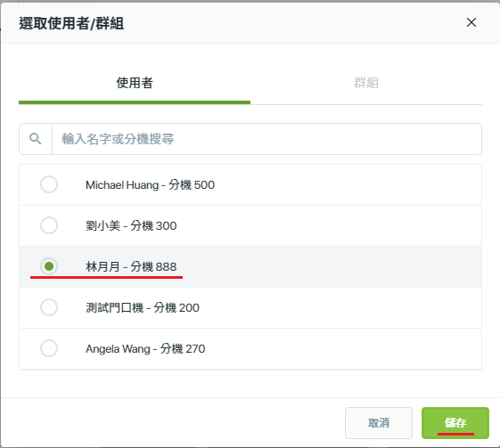
Task: Click the Angela Wang - 分機 270 label
Action: [145, 348]
